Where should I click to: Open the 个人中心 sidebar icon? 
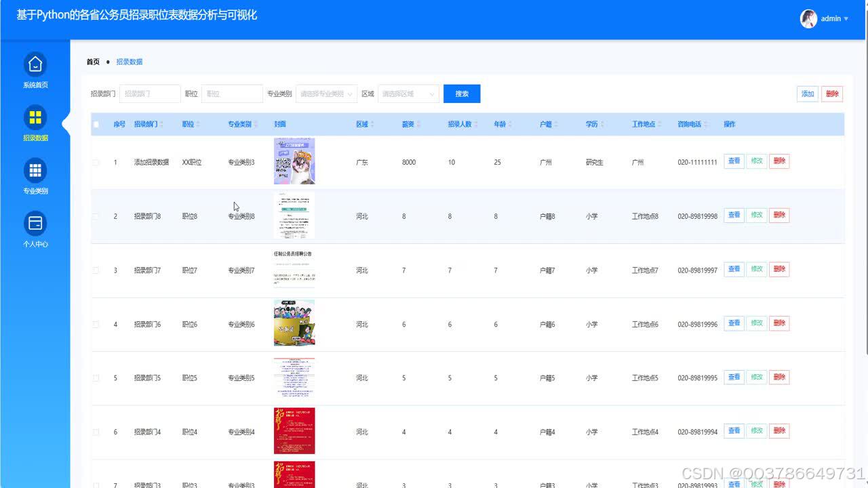click(x=35, y=222)
